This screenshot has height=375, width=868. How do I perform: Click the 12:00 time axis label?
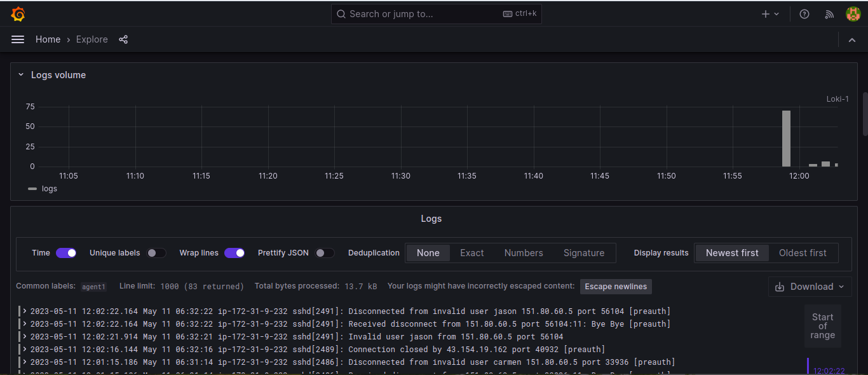[799, 176]
